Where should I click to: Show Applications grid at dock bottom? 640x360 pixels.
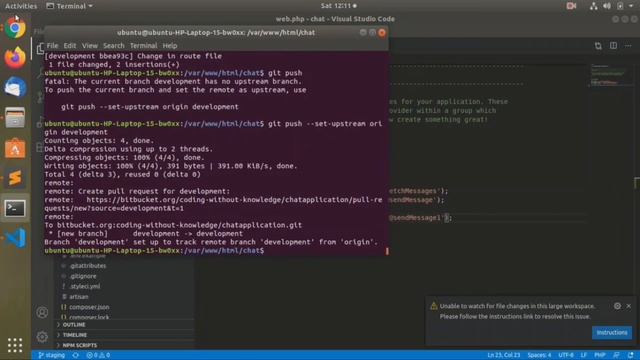point(15,345)
